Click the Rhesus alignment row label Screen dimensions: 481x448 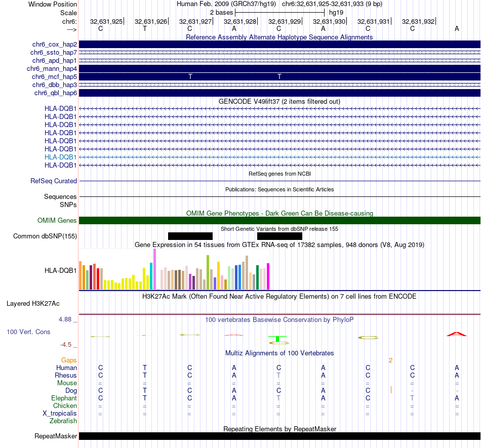pyautogui.click(x=66, y=375)
